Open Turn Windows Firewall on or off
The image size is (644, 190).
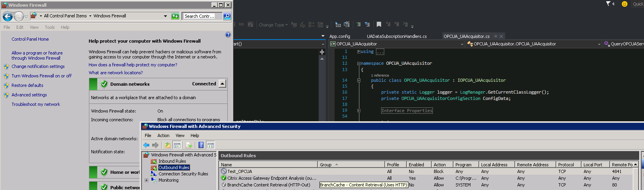point(42,76)
